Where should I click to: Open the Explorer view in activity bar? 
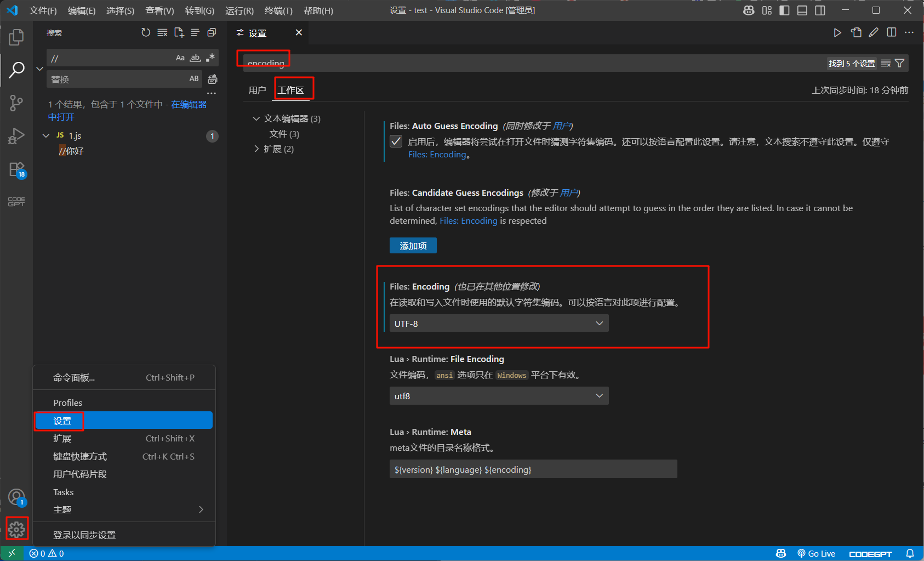pyautogui.click(x=16, y=37)
